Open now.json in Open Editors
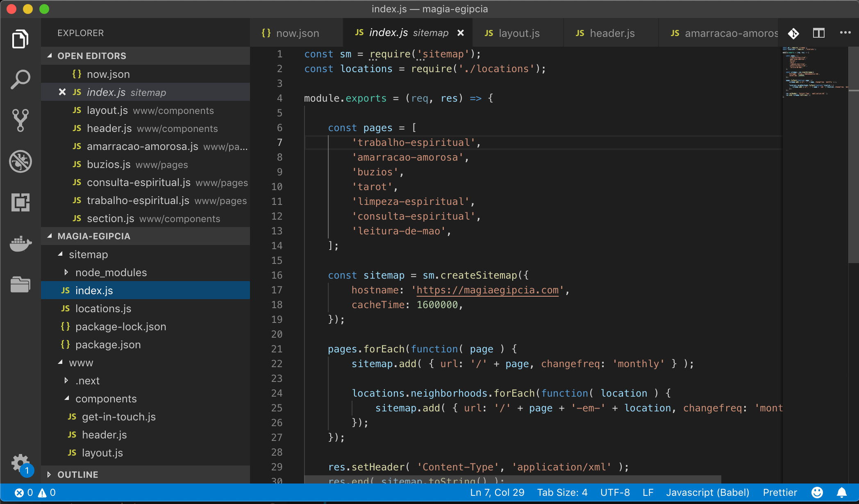Viewport: 859px width, 504px height. pos(145,74)
